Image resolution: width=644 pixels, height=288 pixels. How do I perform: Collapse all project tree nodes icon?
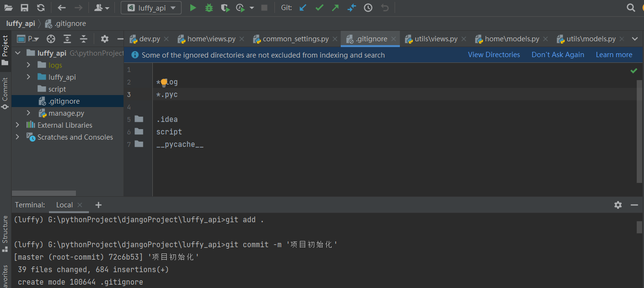[84, 39]
